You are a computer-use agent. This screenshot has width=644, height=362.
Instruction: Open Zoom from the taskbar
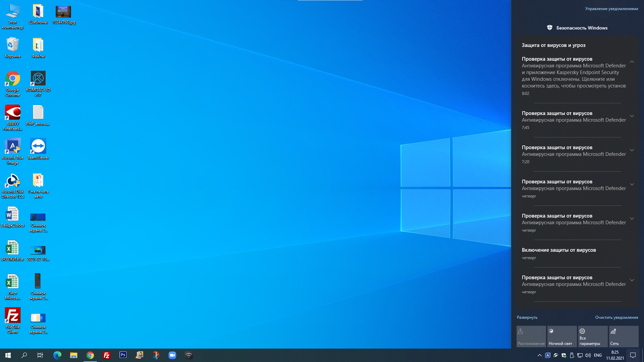coord(172,355)
